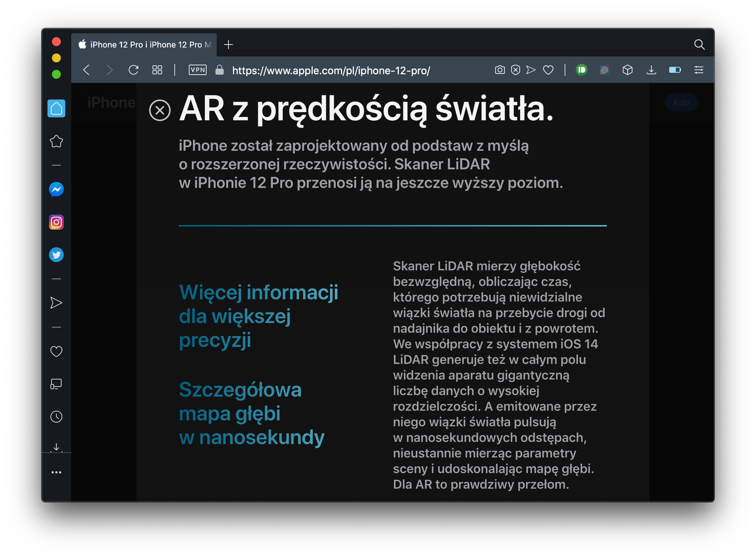The height and width of the screenshot is (557, 756).
Task: Open the Easy Setup settings icon
Action: pos(699,70)
